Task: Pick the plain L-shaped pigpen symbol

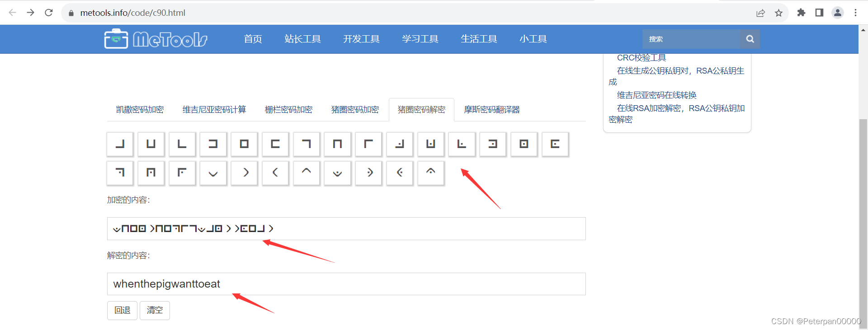Action: pyautogui.click(x=182, y=144)
